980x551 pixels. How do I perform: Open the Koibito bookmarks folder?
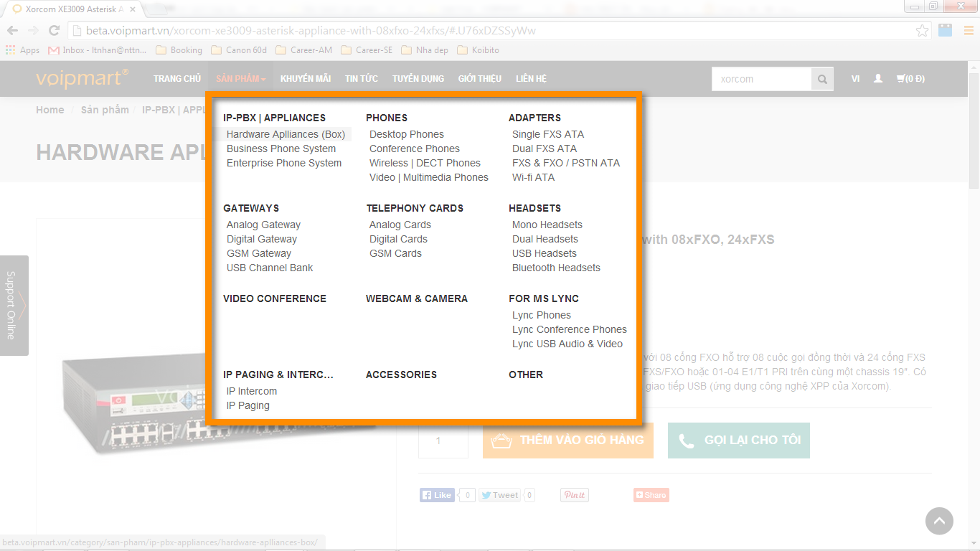point(479,50)
